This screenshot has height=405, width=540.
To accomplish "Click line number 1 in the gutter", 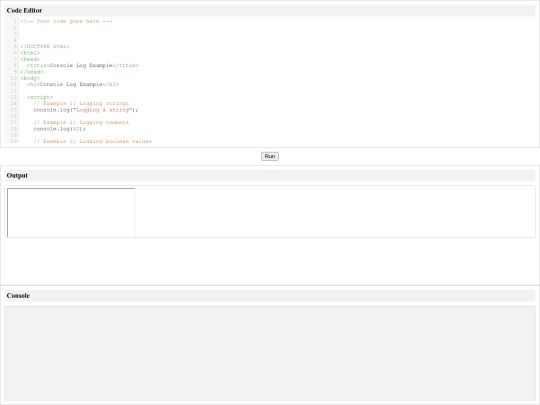I will coord(15,21).
